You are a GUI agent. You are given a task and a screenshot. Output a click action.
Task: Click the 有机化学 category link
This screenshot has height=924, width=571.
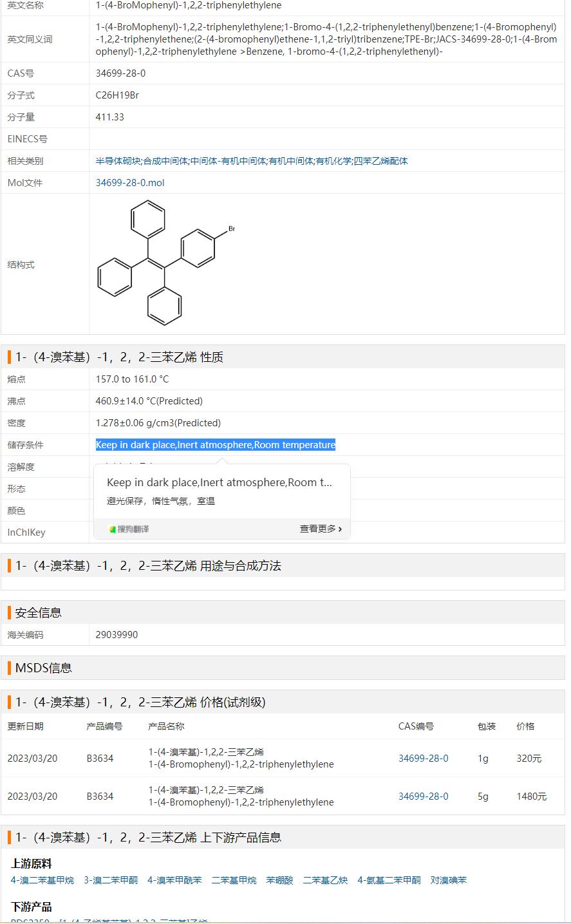(333, 161)
